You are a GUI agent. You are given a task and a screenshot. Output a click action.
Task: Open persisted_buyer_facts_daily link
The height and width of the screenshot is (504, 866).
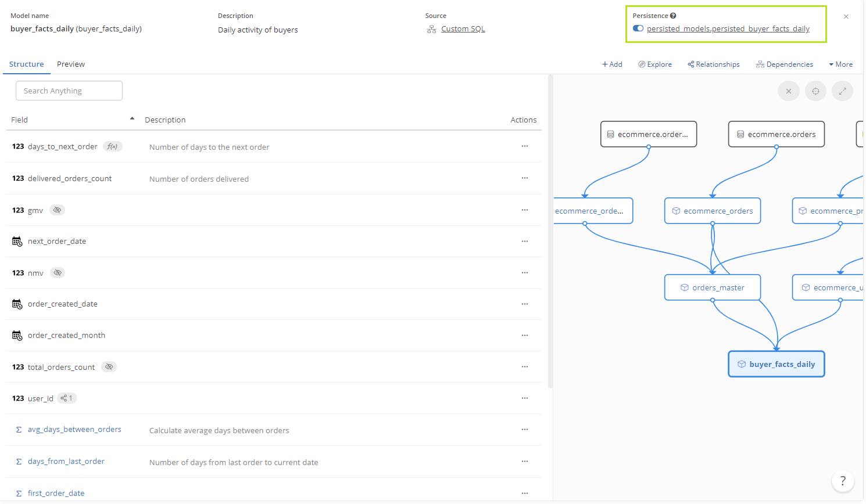[728, 28]
